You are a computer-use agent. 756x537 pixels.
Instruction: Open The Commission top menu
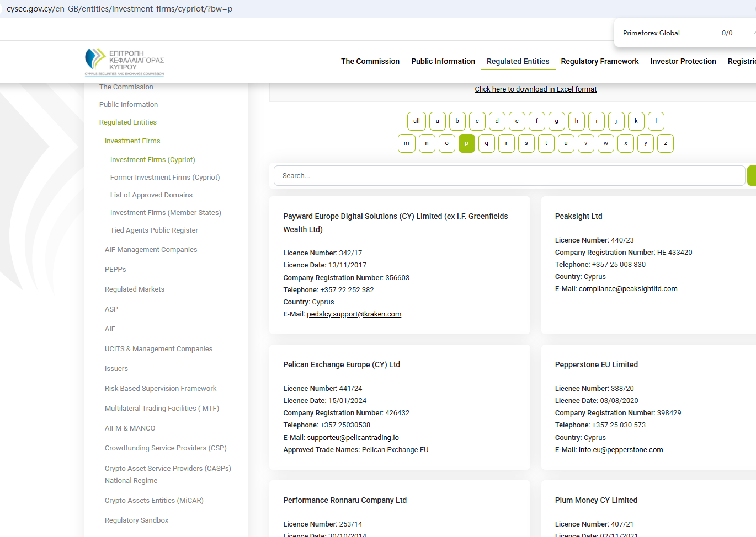[x=370, y=61]
